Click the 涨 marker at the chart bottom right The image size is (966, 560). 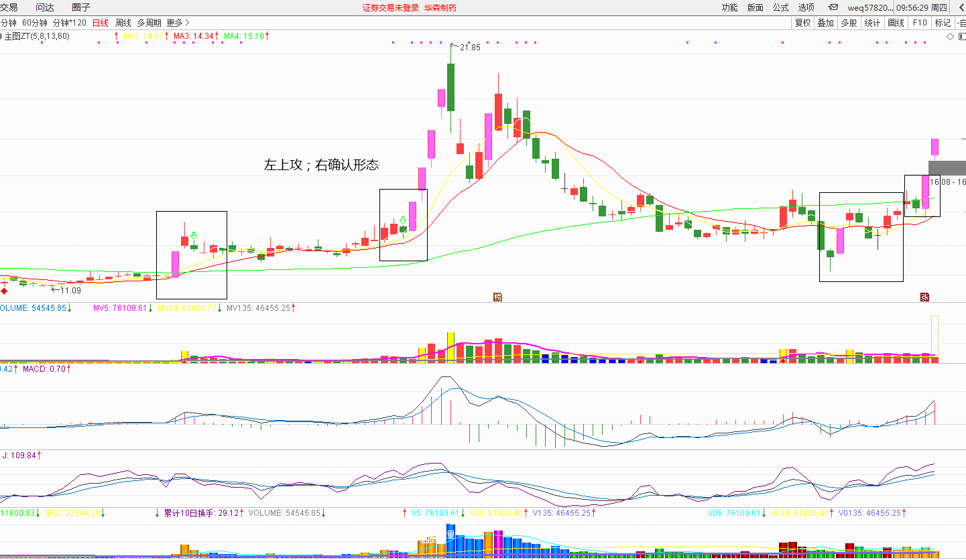pos(924,297)
